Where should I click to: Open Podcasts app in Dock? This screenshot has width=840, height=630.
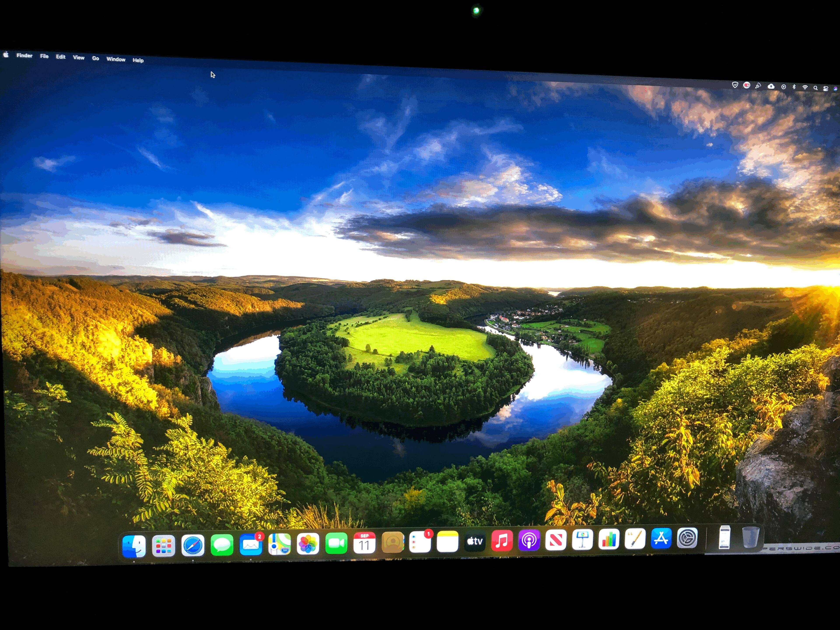pyautogui.click(x=529, y=540)
